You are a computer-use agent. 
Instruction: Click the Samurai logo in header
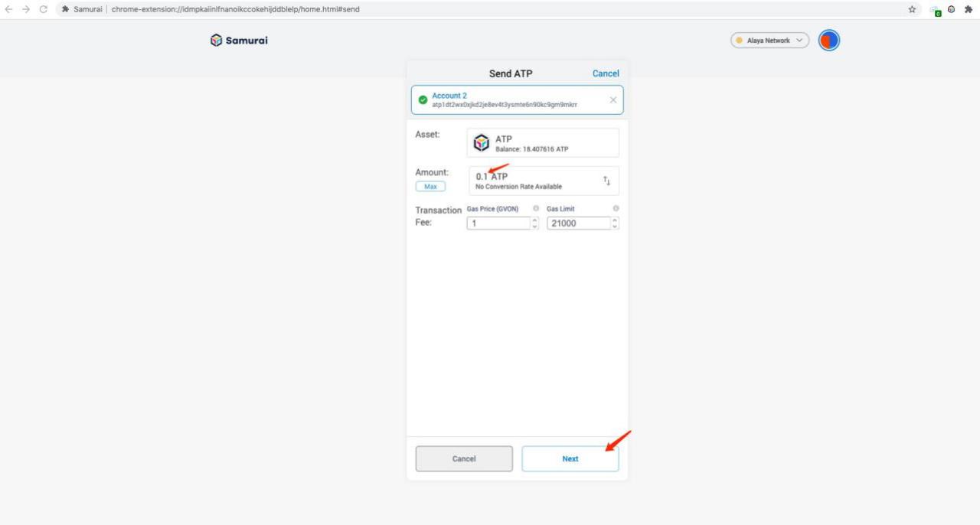coord(239,41)
